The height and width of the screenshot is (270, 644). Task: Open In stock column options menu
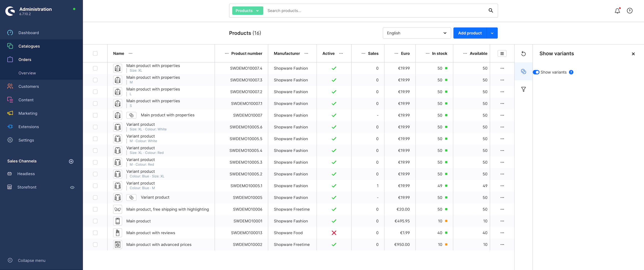point(427,53)
